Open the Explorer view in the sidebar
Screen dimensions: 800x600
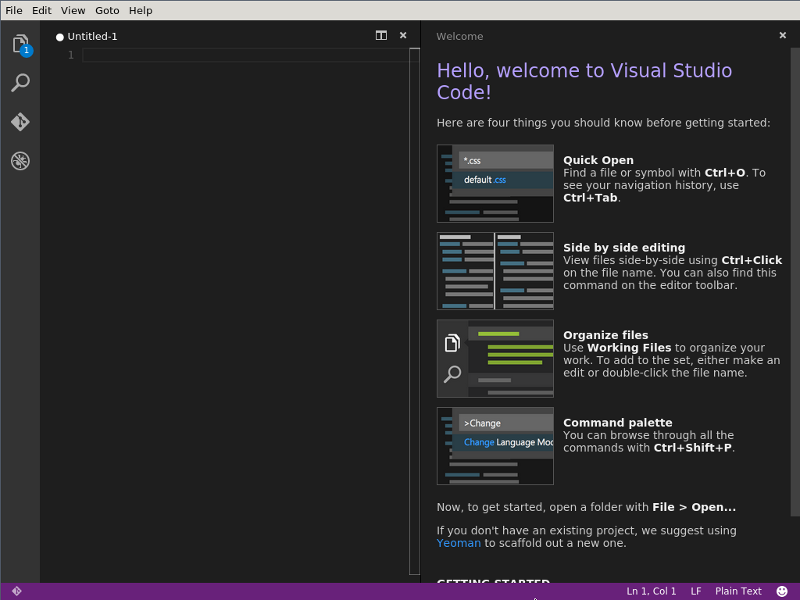(20, 44)
